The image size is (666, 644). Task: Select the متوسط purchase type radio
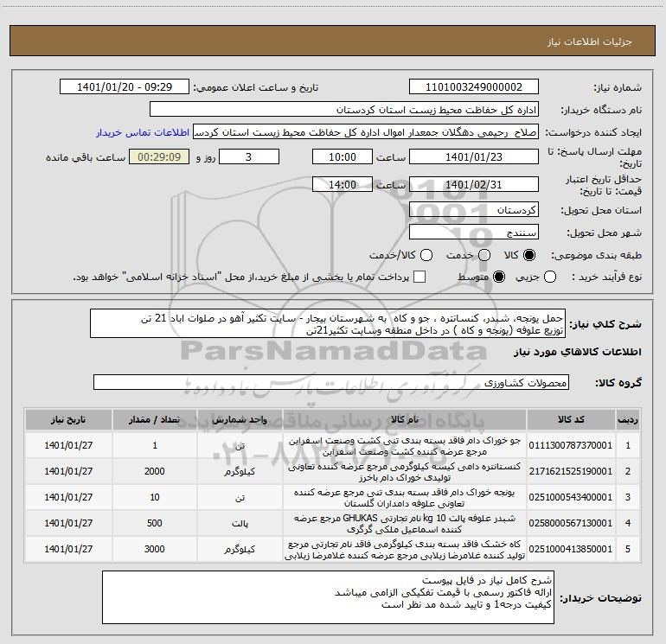pyautogui.click(x=499, y=277)
